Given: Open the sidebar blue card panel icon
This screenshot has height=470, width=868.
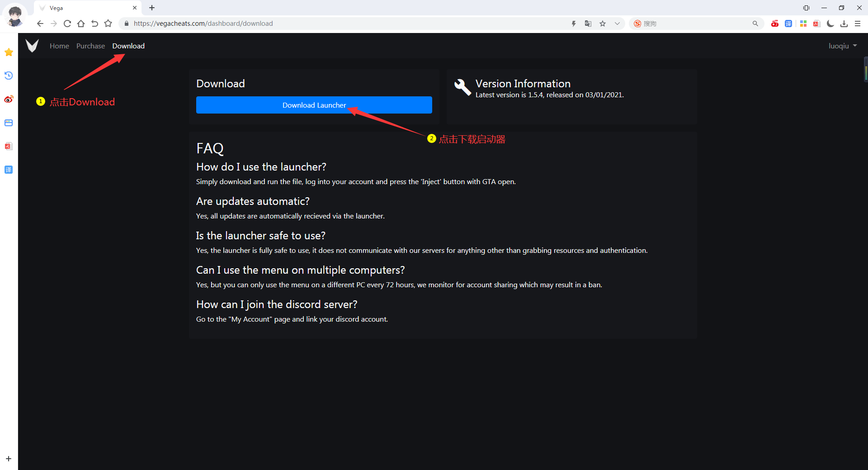Looking at the screenshot, I should tap(9, 123).
